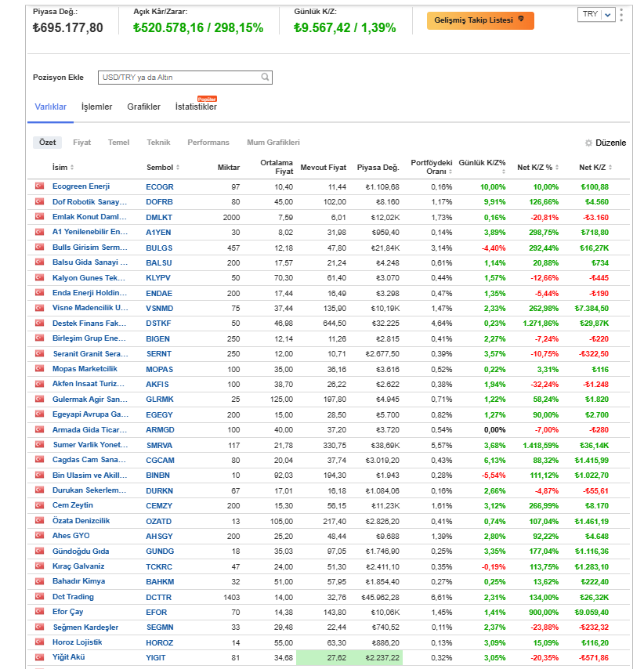The height and width of the screenshot is (669, 644).
Task: Open the Grafikler tab
Action: click(x=144, y=107)
